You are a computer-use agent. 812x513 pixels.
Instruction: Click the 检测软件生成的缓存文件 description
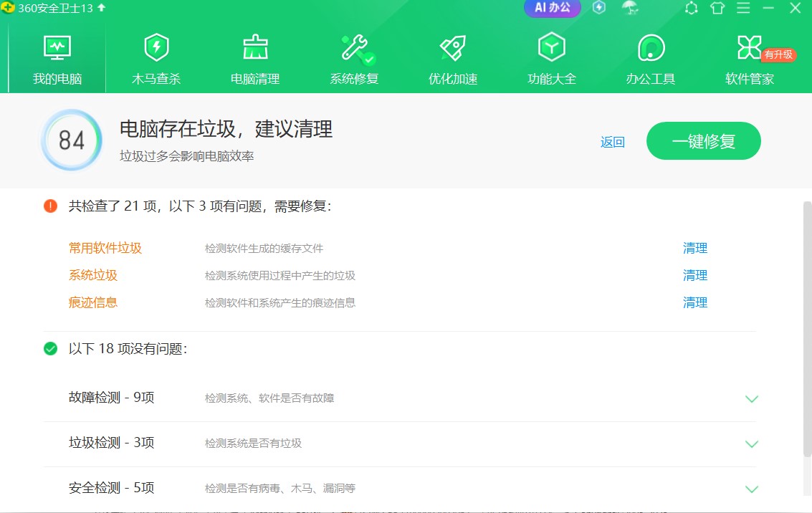(x=264, y=249)
